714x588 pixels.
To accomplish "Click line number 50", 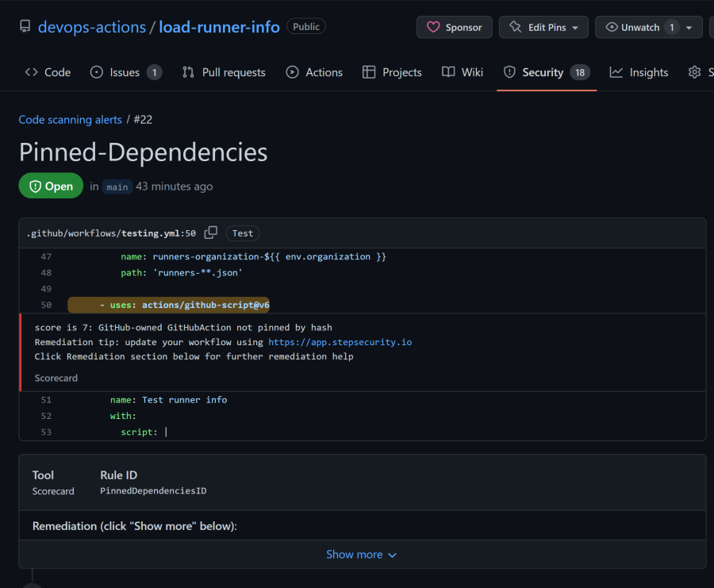I will (46, 305).
